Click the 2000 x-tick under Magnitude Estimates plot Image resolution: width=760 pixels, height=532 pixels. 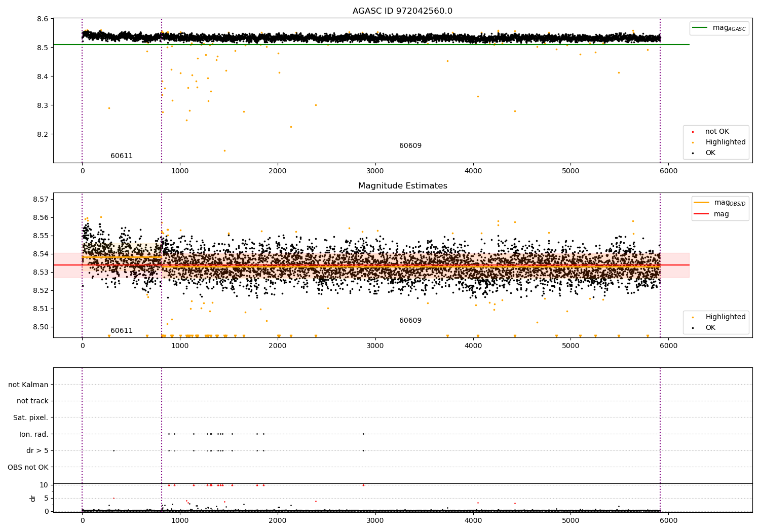pos(278,346)
